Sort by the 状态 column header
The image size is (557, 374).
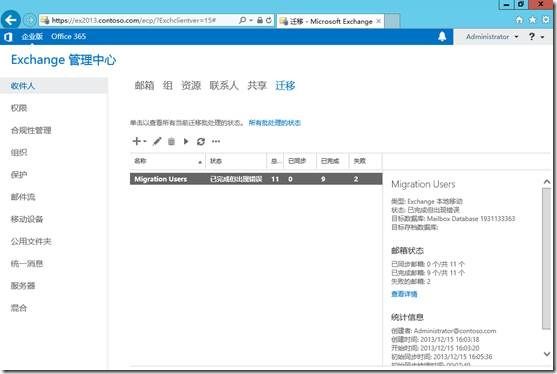click(236, 161)
